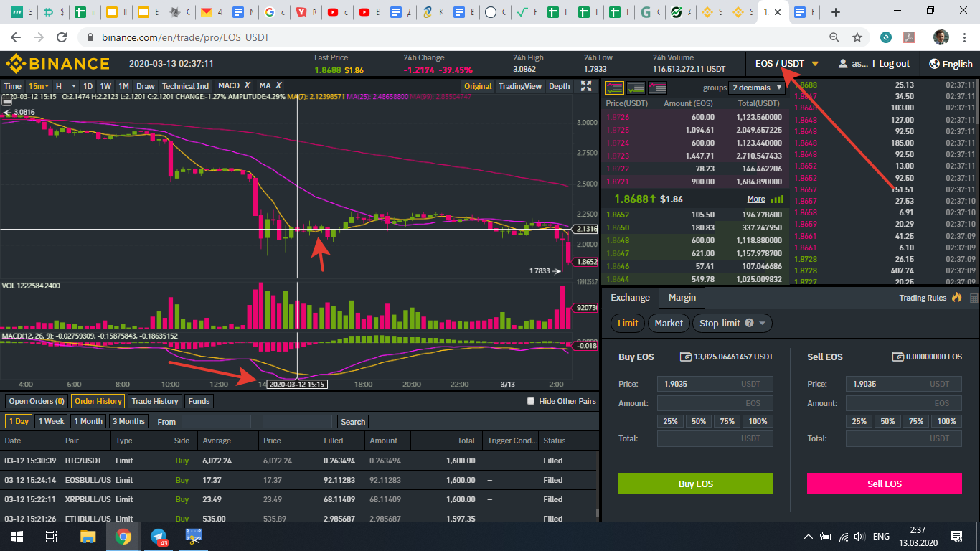Click green Buy EOS button
The height and width of the screenshot is (551, 980).
[x=696, y=484]
